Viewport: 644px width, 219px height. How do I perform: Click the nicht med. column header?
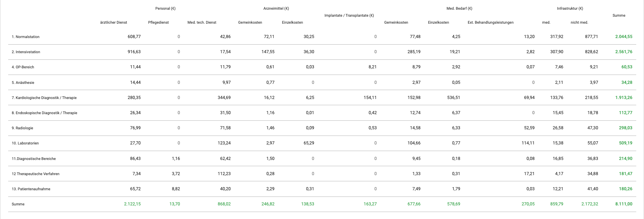(579, 23)
